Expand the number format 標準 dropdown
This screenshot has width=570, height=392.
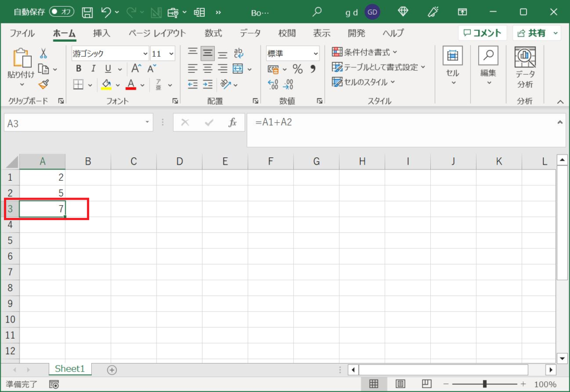pos(316,54)
